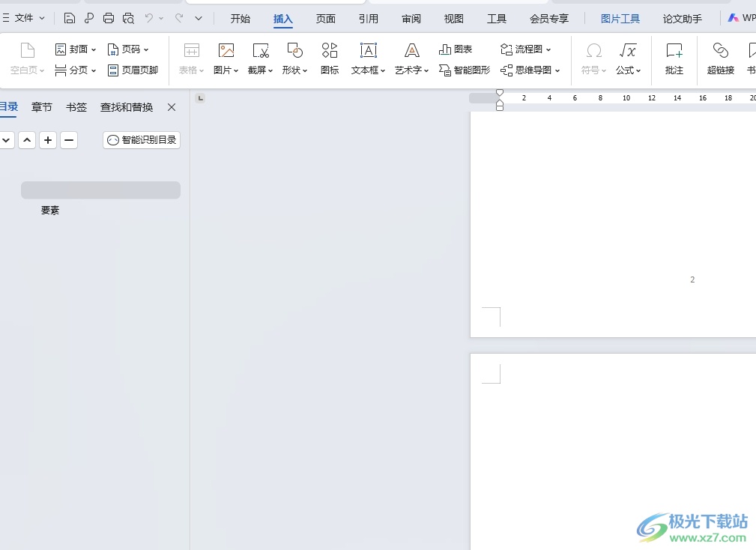
Task: Click the Shapes (形状) icon
Action: click(x=294, y=51)
